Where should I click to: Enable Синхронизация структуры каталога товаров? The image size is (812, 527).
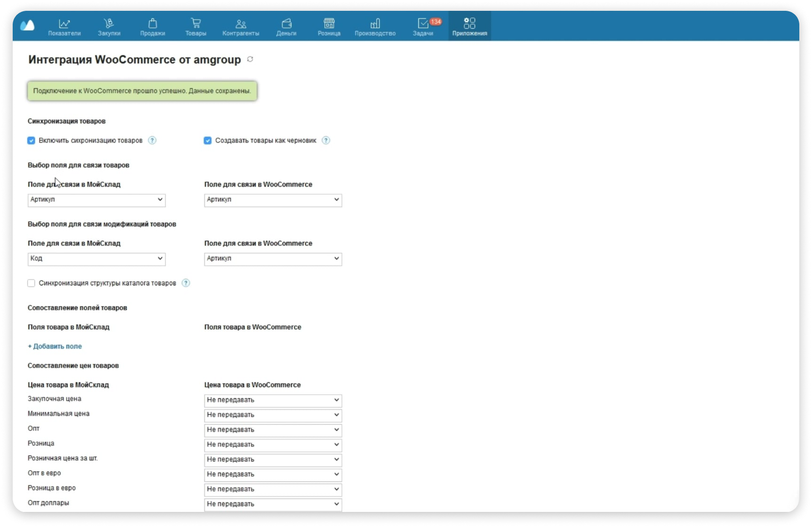(31, 283)
